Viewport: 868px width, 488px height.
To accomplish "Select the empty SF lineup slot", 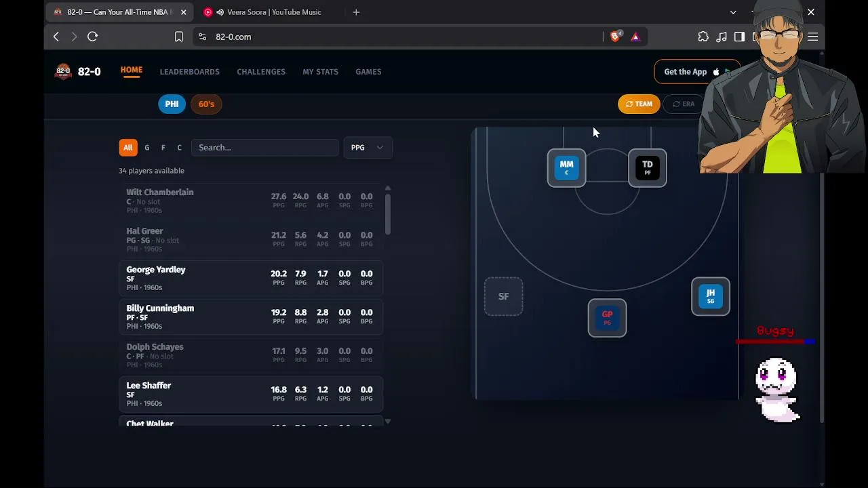I will coord(503,296).
